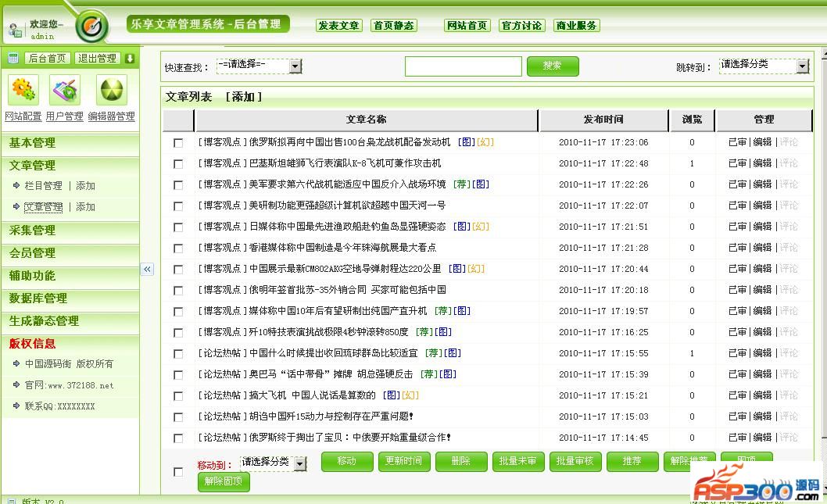Click the green down-arrow icon beside 退出管理
Viewport: 827px width, 504px height.
130,59
